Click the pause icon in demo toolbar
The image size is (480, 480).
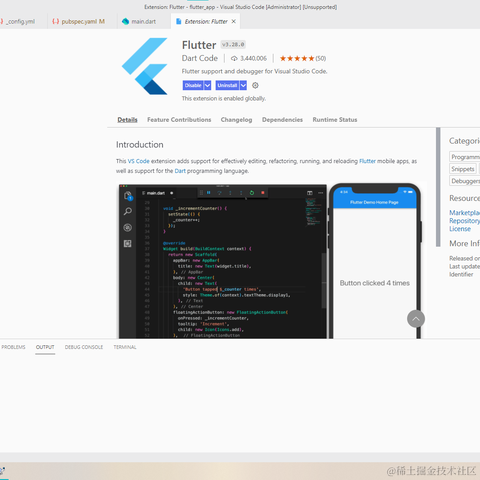click(209, 193)
